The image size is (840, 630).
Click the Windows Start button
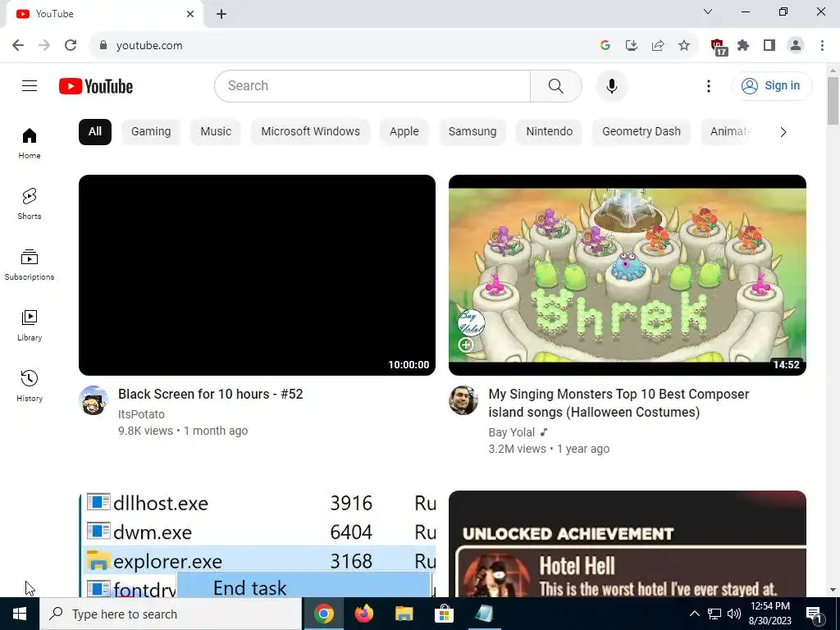(x=20, y=614)
